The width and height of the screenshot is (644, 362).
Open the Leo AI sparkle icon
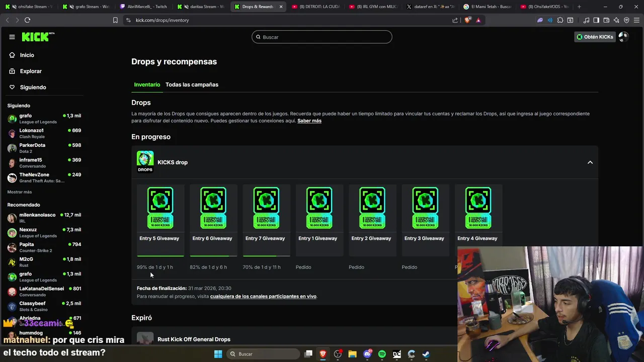click(x=616, y=20)
